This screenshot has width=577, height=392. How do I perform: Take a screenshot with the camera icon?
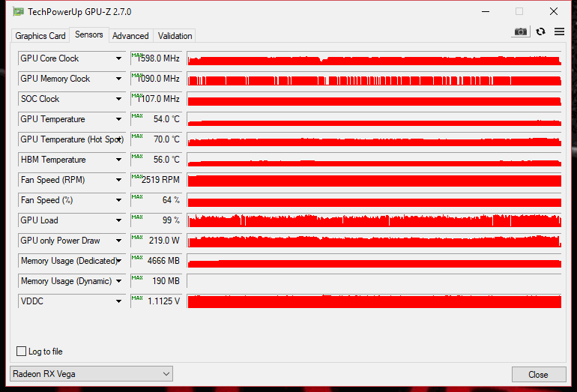click(x=520, y=31)
